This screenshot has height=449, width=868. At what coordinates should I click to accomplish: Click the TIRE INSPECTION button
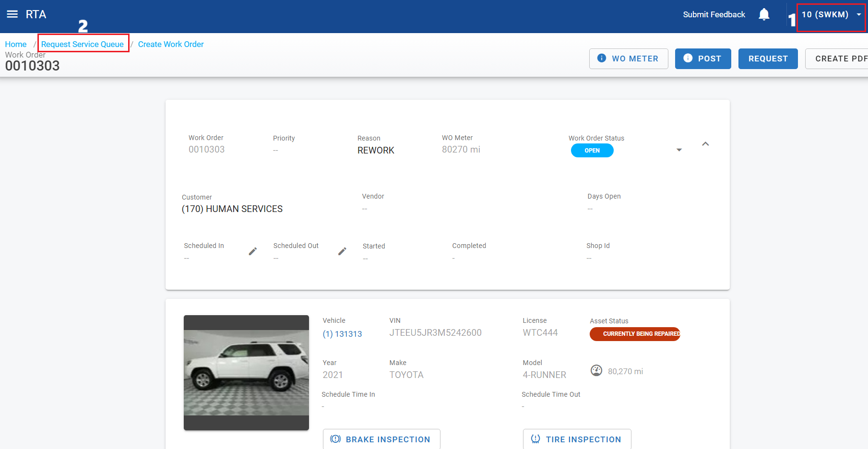pos(577,439)
